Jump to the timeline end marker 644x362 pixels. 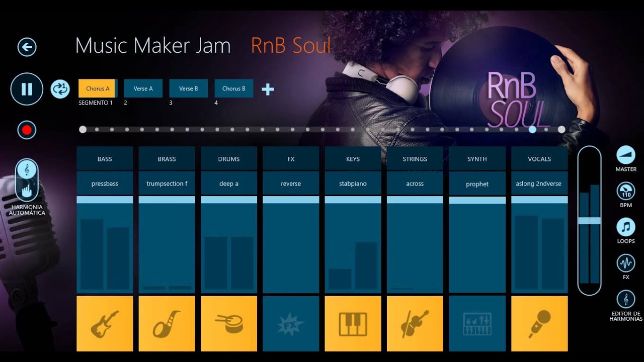click(561, 129)
